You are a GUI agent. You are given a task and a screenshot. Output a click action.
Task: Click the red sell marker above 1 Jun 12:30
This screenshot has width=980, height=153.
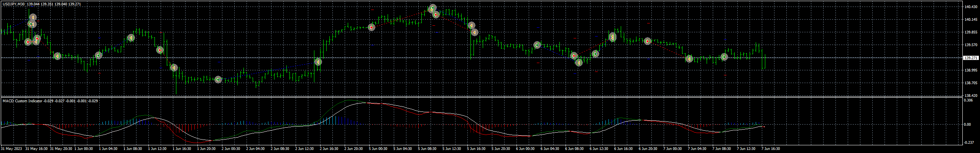(160, 50)
